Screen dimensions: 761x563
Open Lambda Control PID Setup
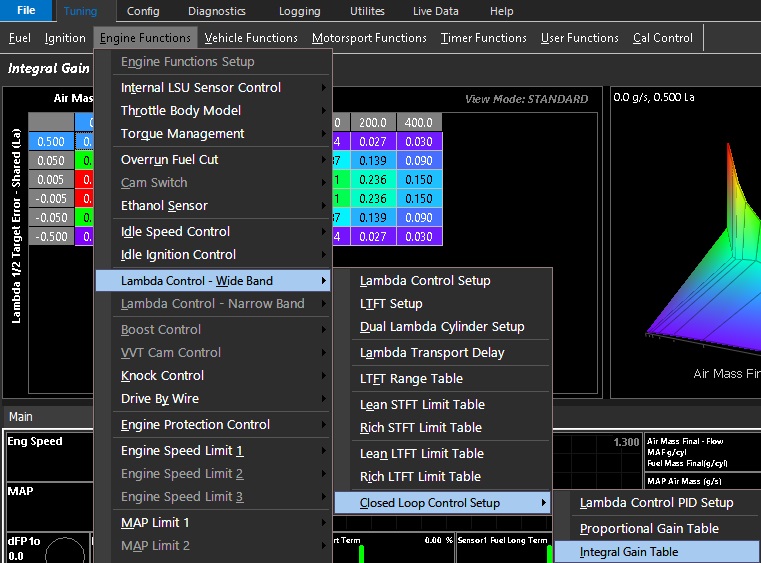(x=658, y=503)
